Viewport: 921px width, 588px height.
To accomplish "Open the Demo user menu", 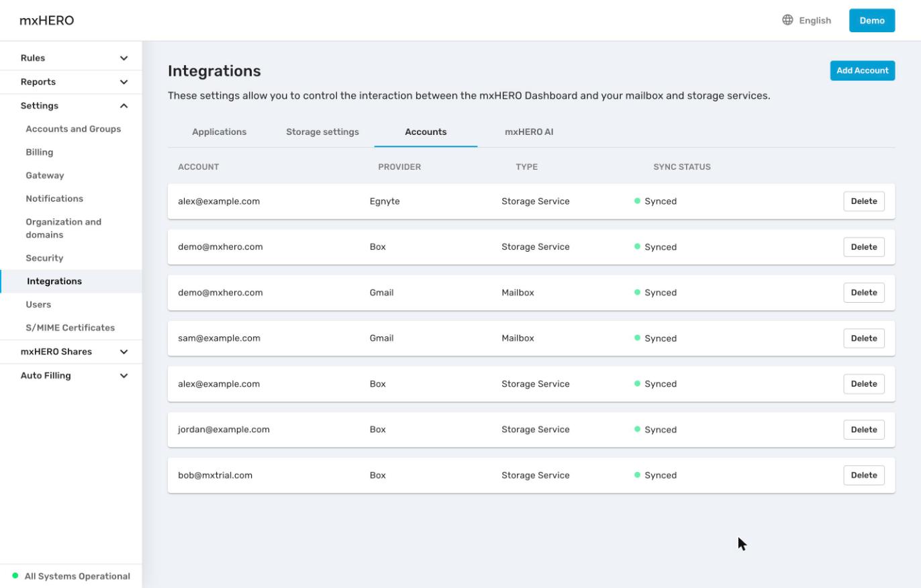I will [872, 20].
